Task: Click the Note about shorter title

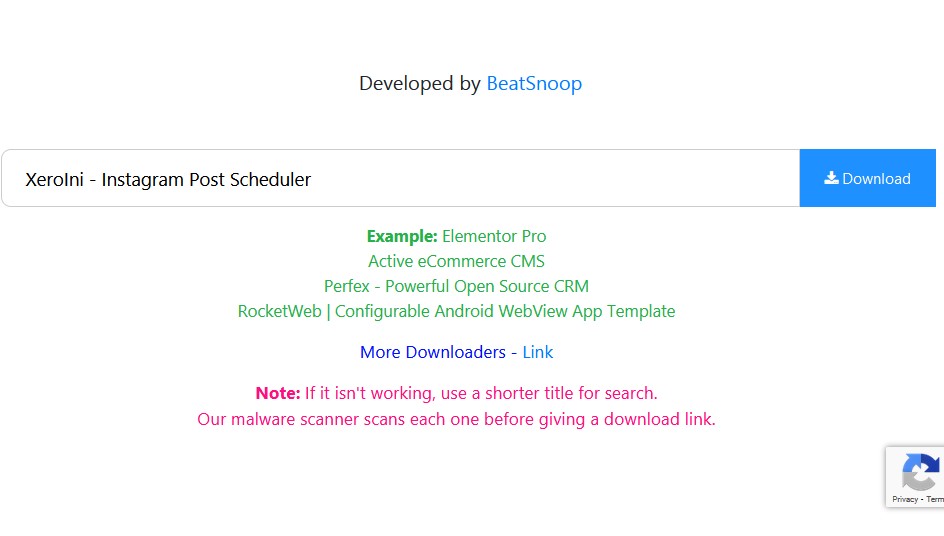Action: point(456,393)
